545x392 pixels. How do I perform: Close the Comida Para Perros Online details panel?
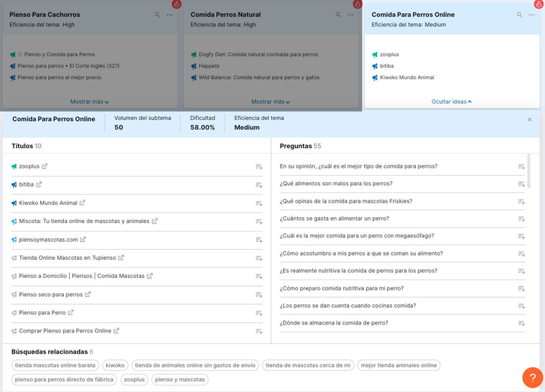click(x=529, y=120)
